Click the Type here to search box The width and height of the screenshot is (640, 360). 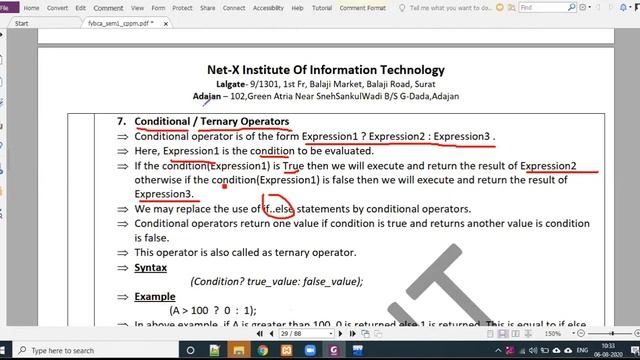[x=96, y=350]
